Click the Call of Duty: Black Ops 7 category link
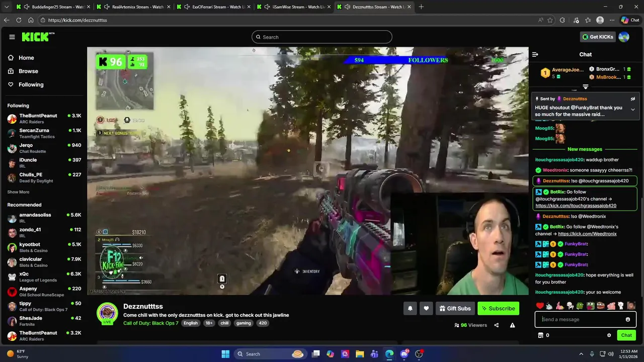This screenshot has height=362, width=644. (x=151, y=323)
